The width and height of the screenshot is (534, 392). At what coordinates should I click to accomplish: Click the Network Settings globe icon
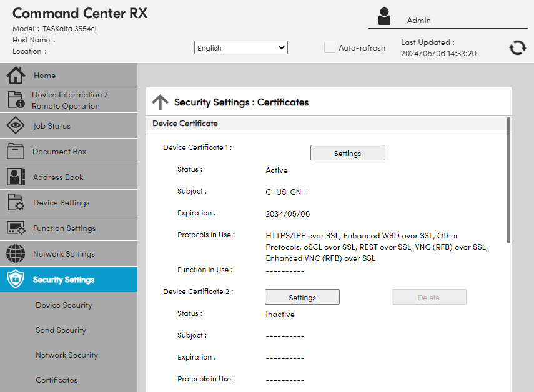coord(16,253)
